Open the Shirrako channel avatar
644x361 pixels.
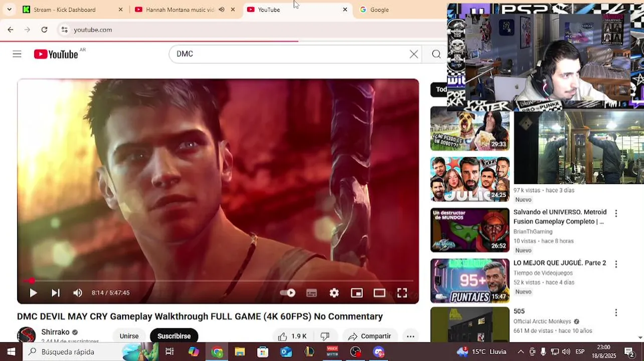point(26,336)
